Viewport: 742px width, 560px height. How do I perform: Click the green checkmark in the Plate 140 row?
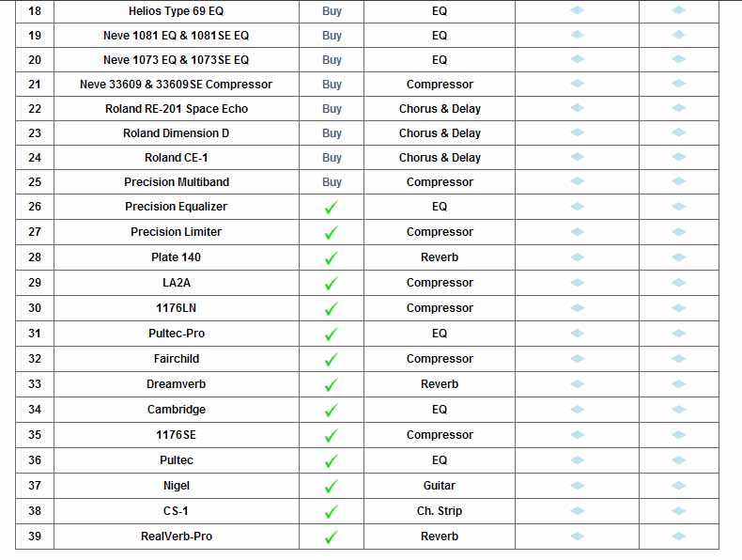331,258
